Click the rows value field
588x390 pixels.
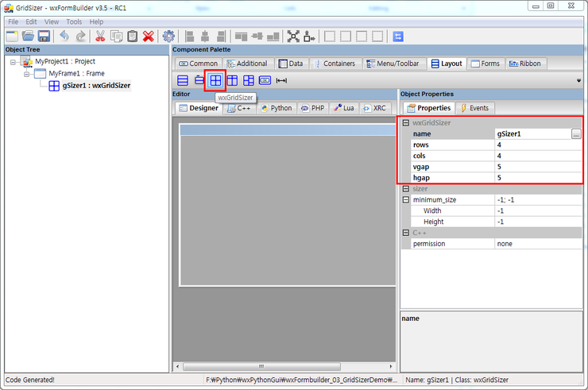pyautogui.click(x=538, y=145)
